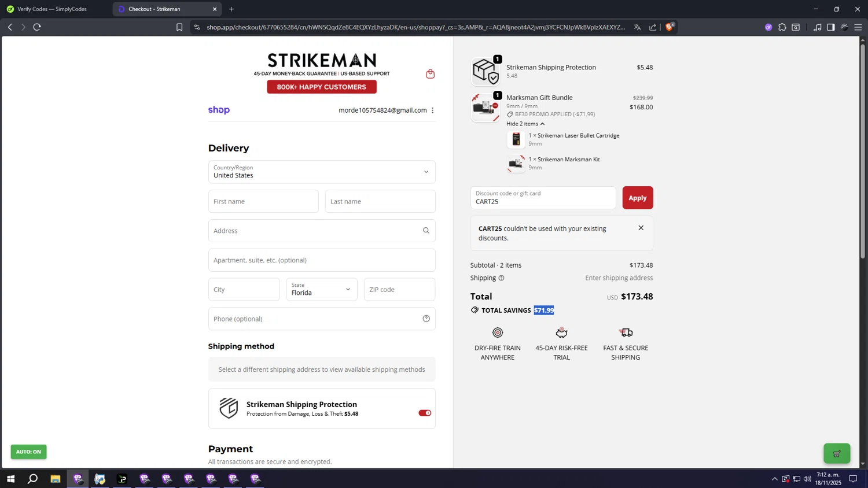Open account options menu beside email
868x488 pixels.
tap(432, 110)
